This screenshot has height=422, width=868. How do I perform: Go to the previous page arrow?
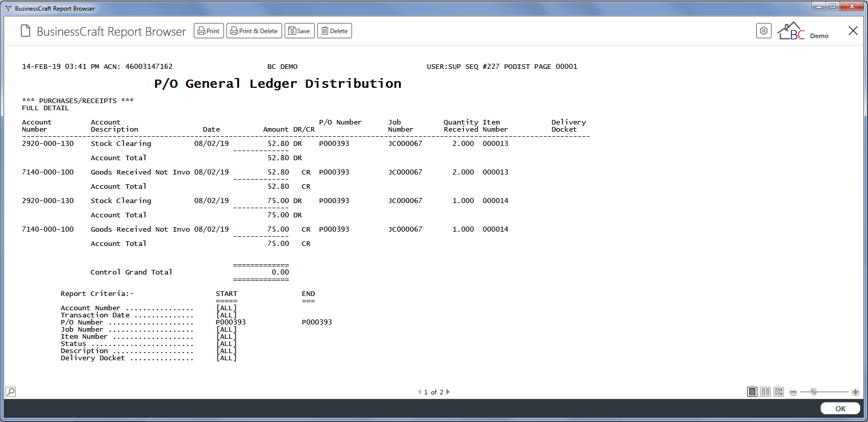click(x=419, y=392)
